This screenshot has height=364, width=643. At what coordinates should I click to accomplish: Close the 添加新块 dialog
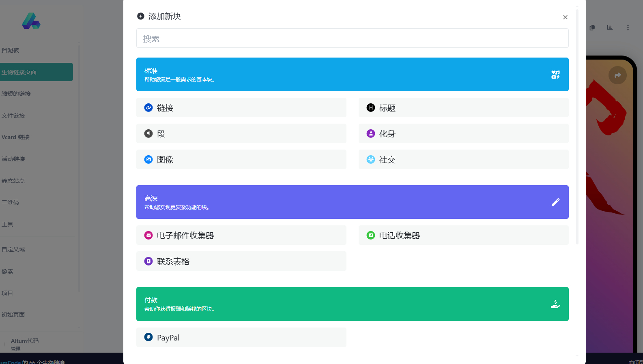pos(565,17)
